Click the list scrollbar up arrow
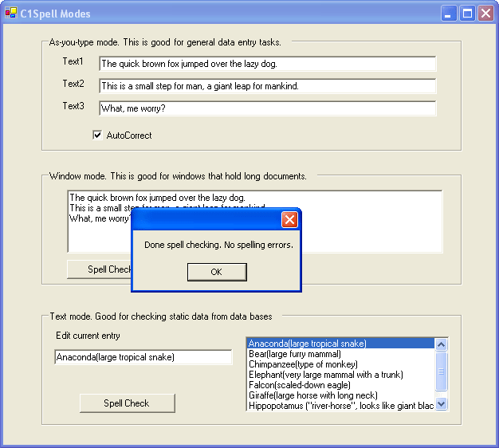Viewport: 499px width, 448px height. point(442,344)
